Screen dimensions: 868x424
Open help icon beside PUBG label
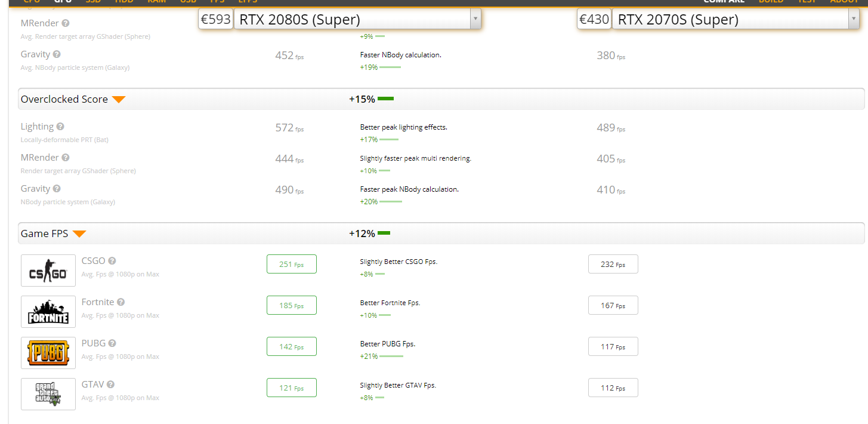coord(112,343)
